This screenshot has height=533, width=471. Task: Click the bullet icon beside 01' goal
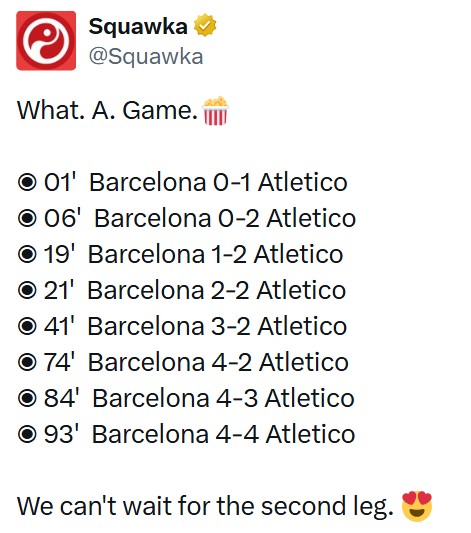pyautogui.click(x=27, y=182)
